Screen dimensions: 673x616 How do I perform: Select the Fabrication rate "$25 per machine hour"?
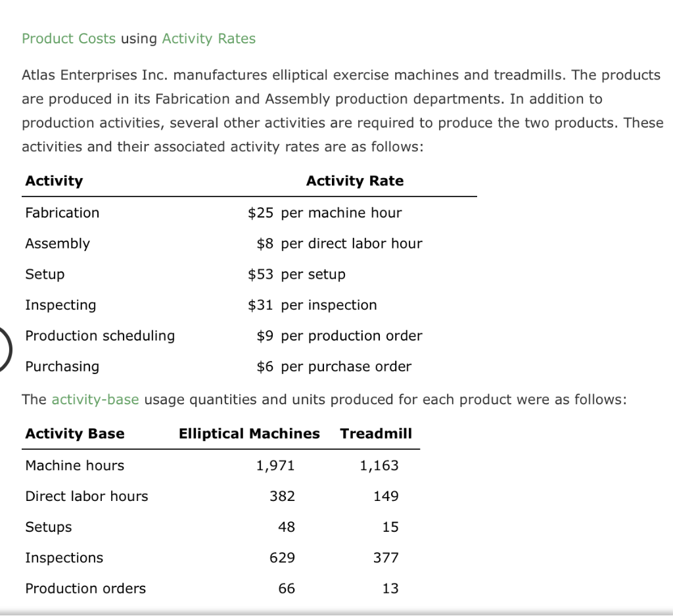[x=324, y=213]
